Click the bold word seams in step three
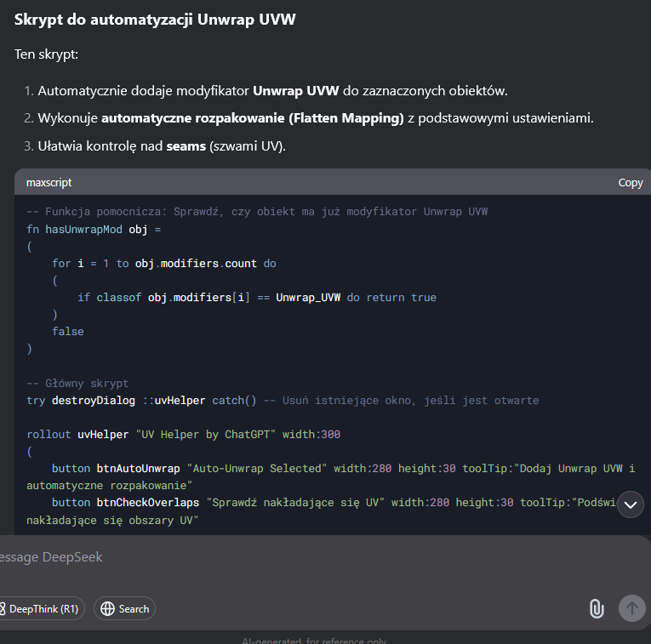The height and width of the screenshot is (644, 651). [x=186, y=146]
